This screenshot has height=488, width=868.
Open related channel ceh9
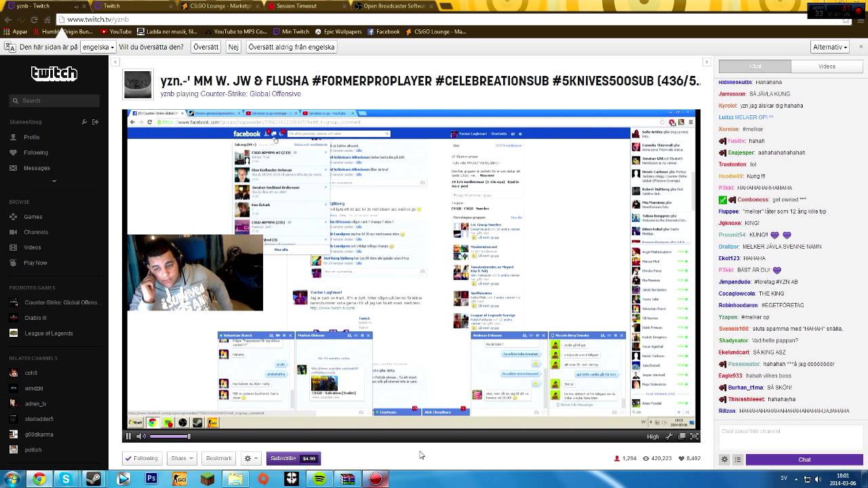tap(31, 373)
